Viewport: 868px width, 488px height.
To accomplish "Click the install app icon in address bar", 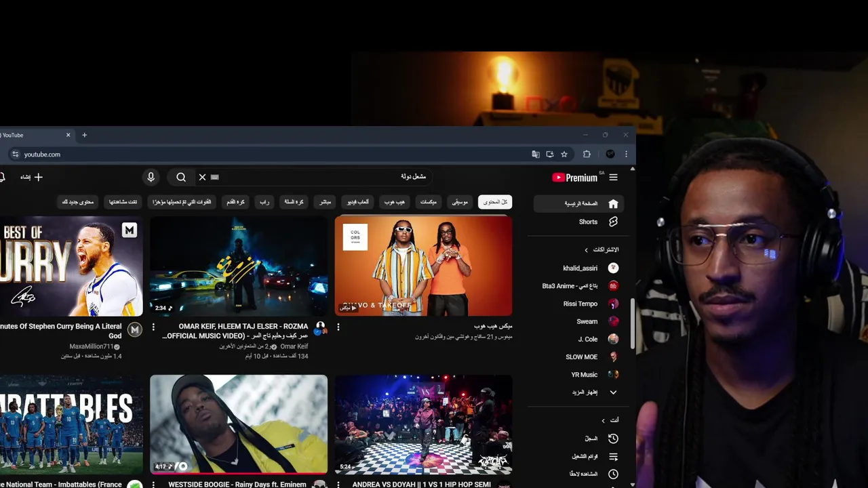I will click(x=550, y=155).
